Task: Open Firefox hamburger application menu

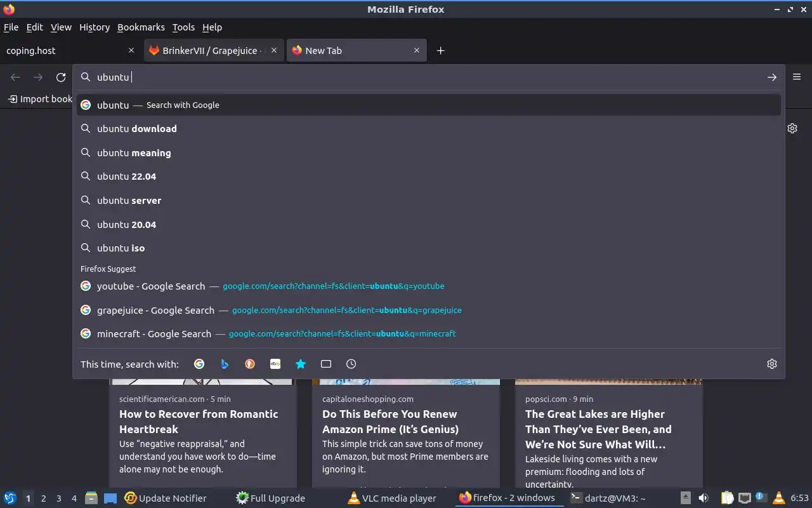Action: click(x=797, y=77)
